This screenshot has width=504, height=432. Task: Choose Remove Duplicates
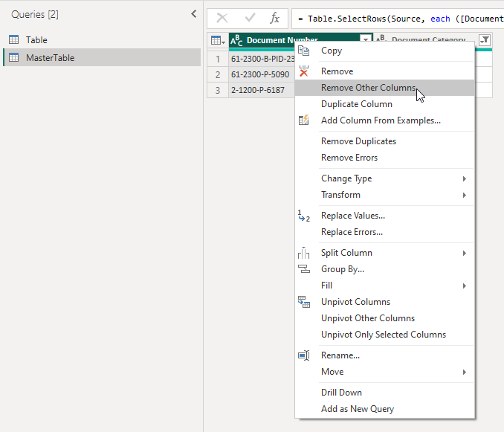[384, 141]
